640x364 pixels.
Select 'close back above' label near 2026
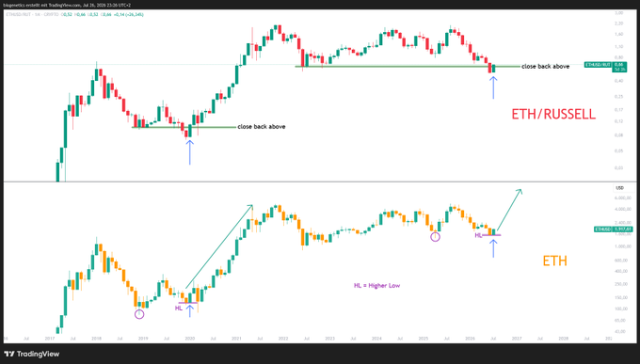pos(545,66)
